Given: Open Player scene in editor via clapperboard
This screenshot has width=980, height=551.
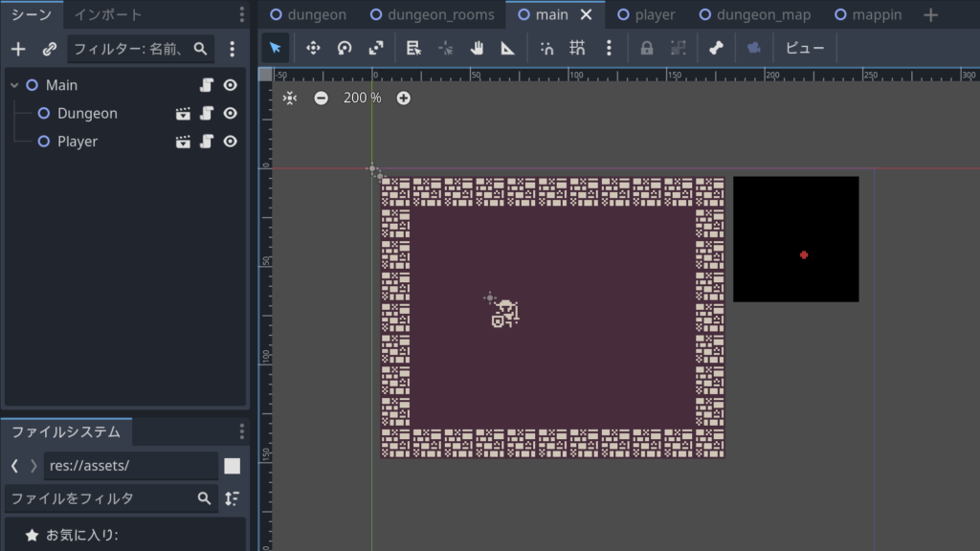Looking at the screenshot, I should [183, 142].
